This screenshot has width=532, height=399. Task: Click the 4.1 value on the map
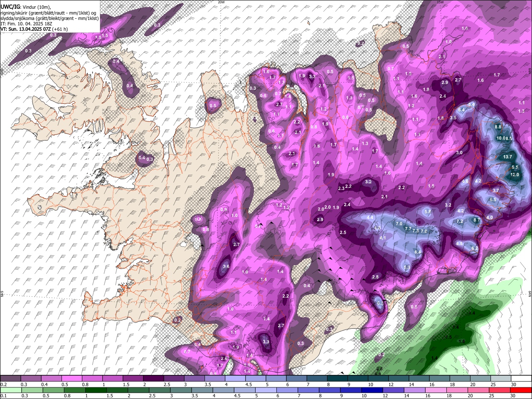[383, 238]
